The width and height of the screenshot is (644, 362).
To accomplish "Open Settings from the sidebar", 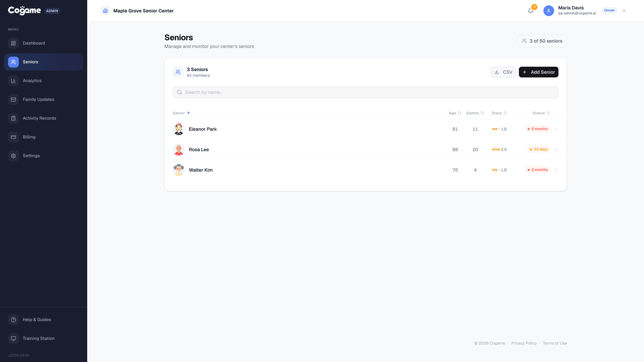I will [x=44, y=156].
